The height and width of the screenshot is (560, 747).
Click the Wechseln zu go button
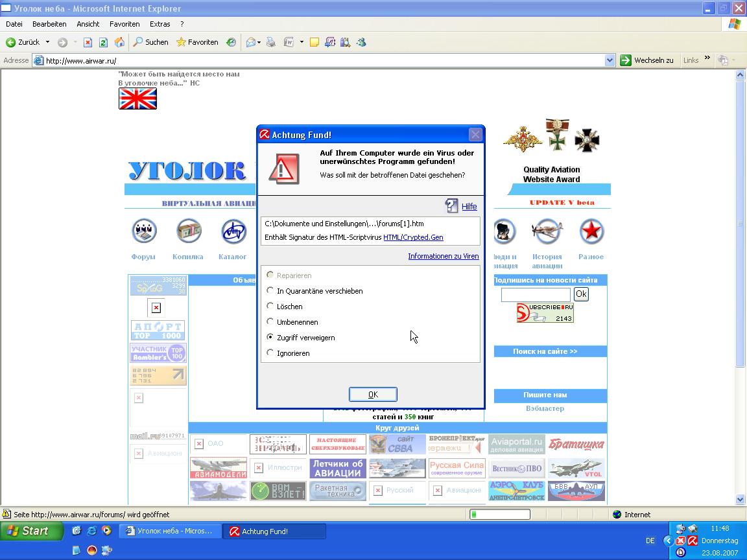tap(647, 60)
